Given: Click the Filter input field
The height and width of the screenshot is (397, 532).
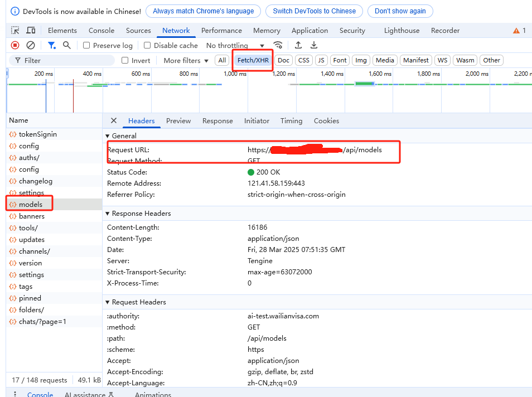Looking at the screenshot, I should (61, 60).
